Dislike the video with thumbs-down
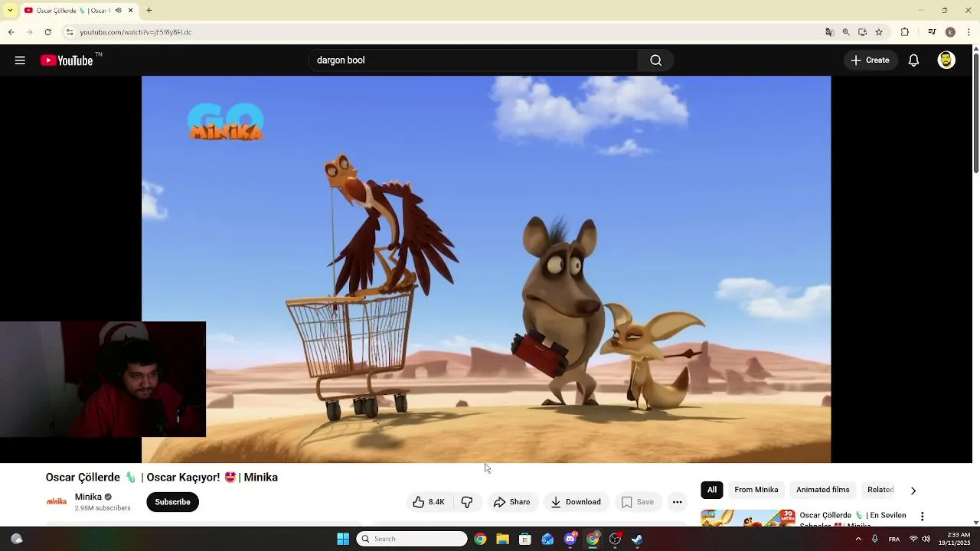The width and height of the screenshot is (980, 551). tap(466, 502)
